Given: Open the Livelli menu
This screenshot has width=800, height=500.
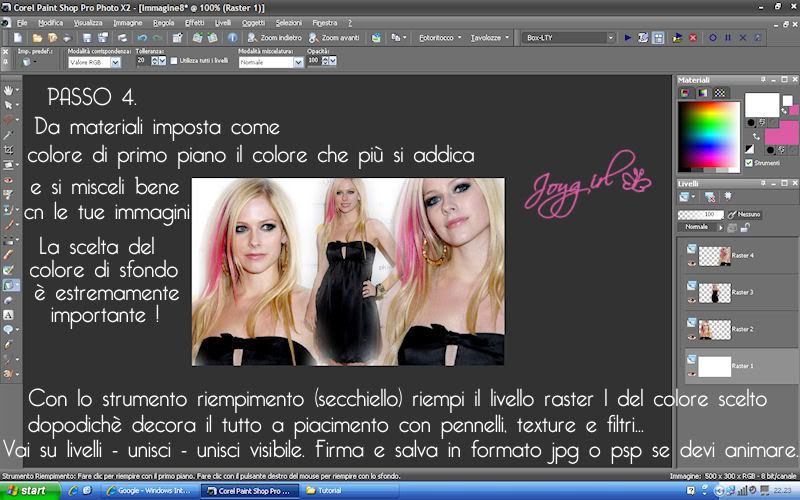Looking at the screenshot, I should (x=222, y=23).
